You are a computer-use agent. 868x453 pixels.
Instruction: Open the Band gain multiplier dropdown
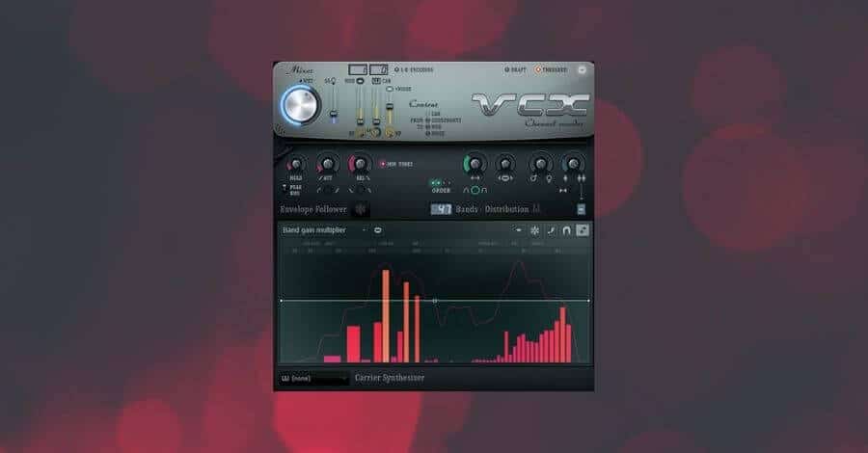[x=324, y=230]
